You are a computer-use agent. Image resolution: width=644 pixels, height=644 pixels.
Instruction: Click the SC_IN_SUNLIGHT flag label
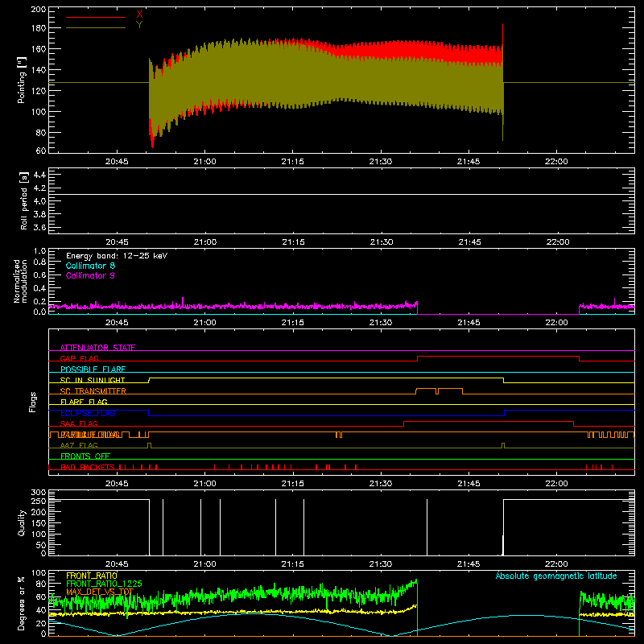pyautogui.click(x=93, y=380)
